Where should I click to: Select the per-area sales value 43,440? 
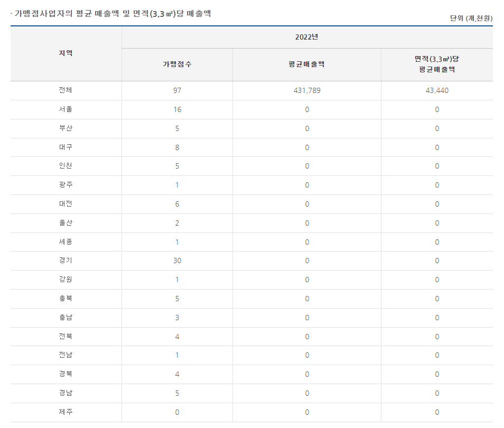(x=437, y=91)
